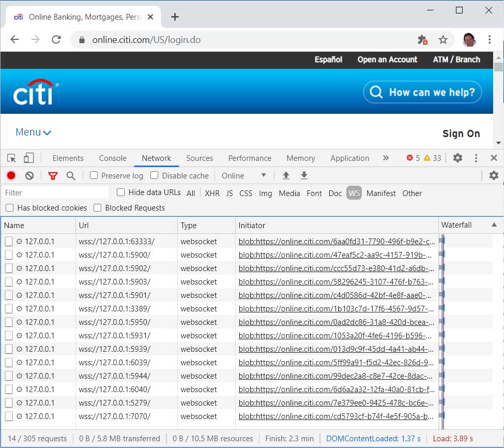Screen dimensions: 504x448
Task: Open the initiator blob link for port 5279
Action: point(336,402)
